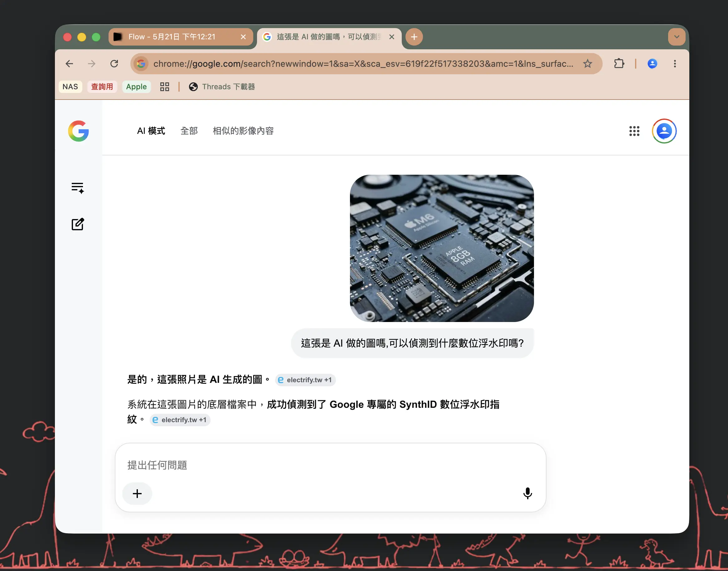Screen dimensions: 728x571
Task: Bookmark this page with the star icon
Action: [x=587, y=64]
